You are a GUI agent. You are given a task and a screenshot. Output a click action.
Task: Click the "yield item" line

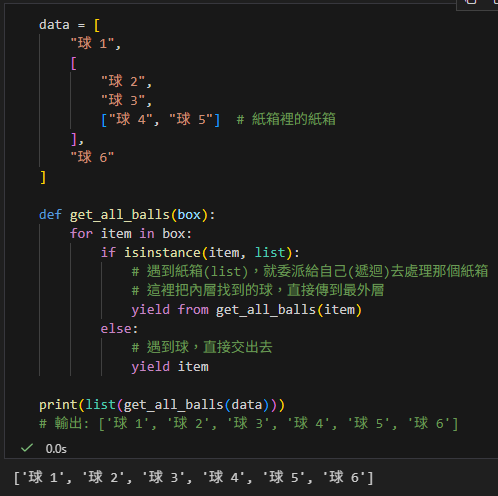[x=170, y=367]
